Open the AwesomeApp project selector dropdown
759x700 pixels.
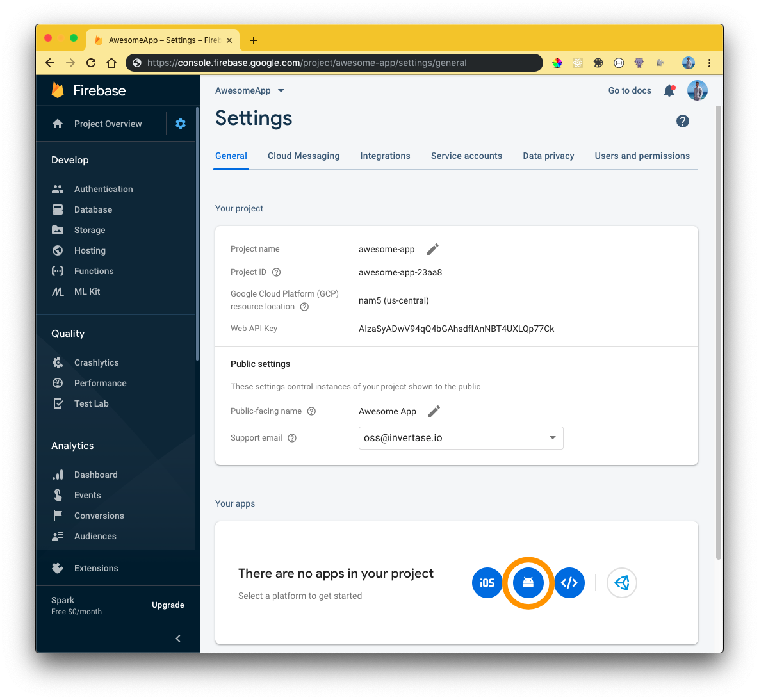(250, 90)
